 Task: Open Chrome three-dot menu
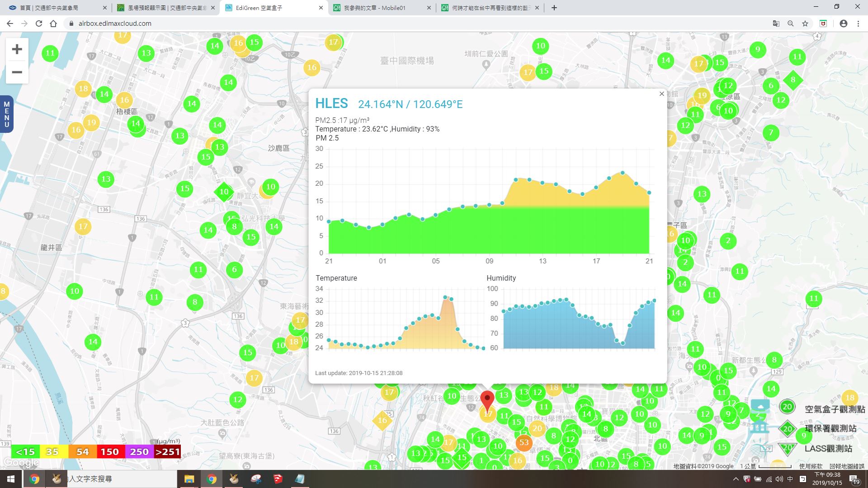[858, 23]
